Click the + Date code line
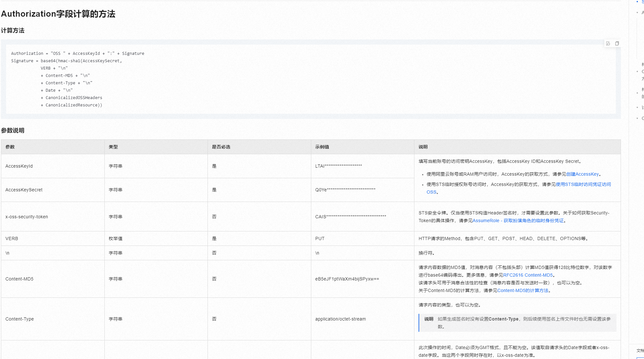Image resolution: width=644 pixels, height=359 pixels. click(x=57, y=90)
